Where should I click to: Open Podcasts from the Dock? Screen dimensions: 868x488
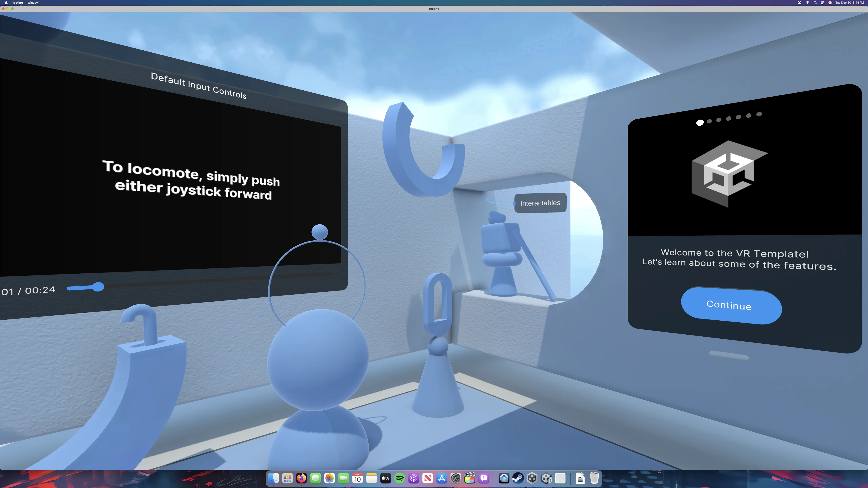point(413,478)
